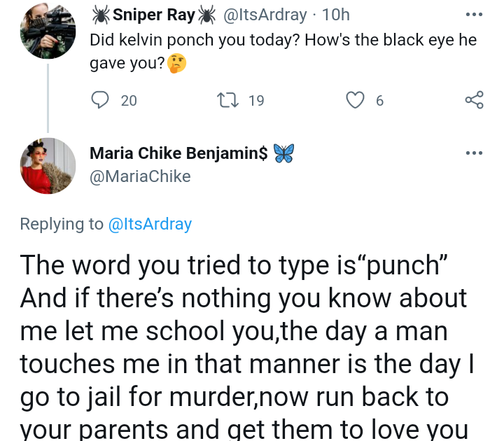This screenshot has width=504, height=441.
Task: Open more options on Maria Chike's tweet
Action: [x=474, y=153]
